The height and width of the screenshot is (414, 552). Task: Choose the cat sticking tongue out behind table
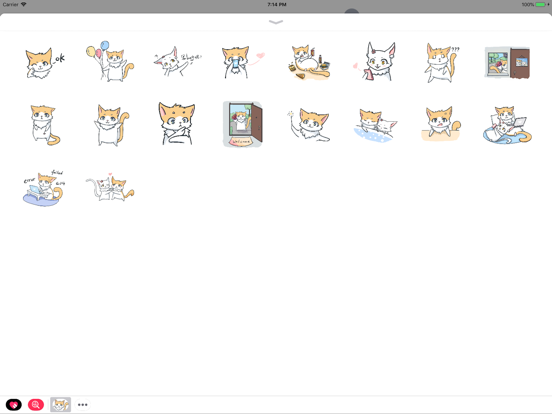tap(441, 124)
